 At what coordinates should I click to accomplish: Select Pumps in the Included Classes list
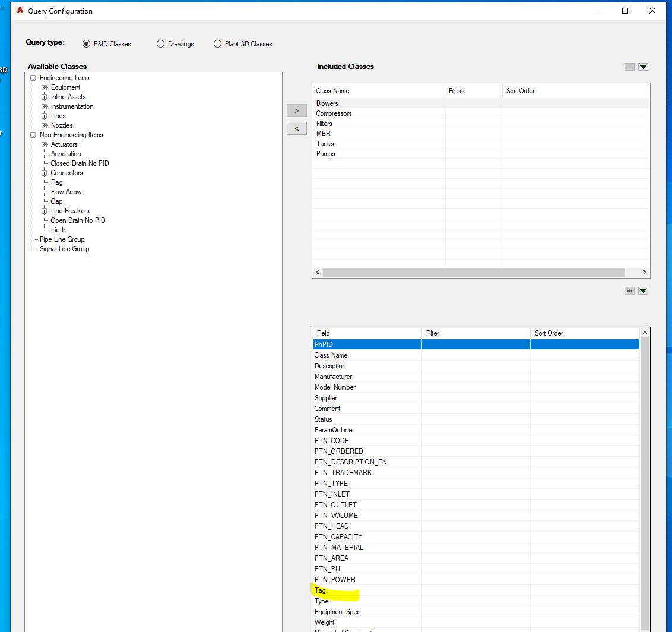point(325,153)
